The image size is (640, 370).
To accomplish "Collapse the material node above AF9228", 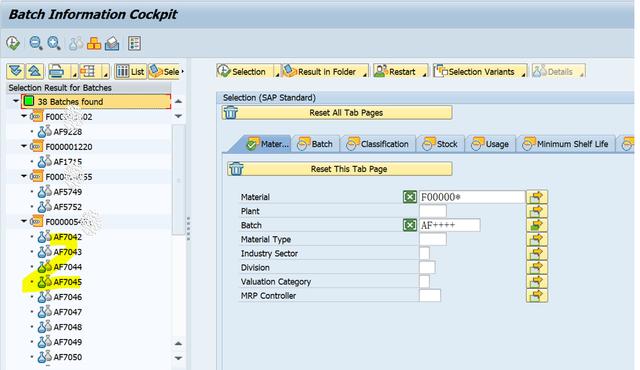I will click(x=24, y=116).
